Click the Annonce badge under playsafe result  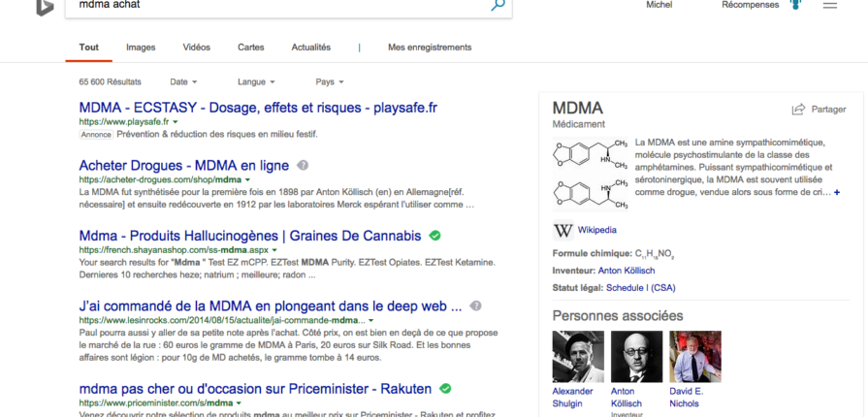tap(96, 135)
